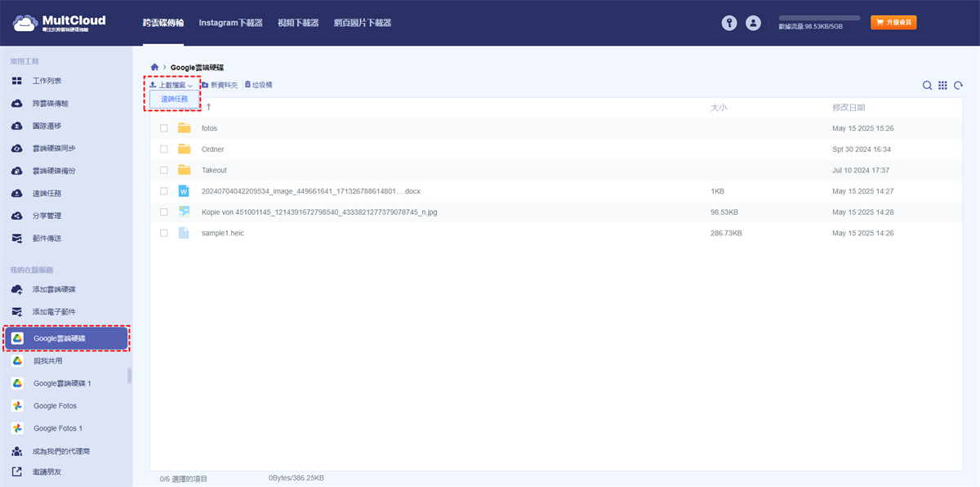Open the 工作列表 task list icon
The width and height of the screenshot is (980, 487).
(16, 81)
